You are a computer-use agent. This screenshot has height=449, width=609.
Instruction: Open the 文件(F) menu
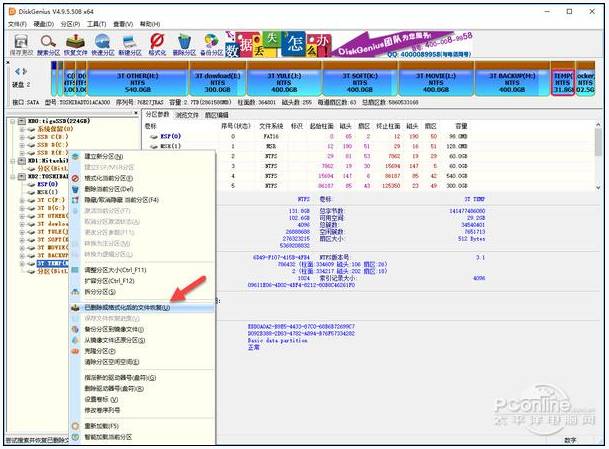coord(17,24)
